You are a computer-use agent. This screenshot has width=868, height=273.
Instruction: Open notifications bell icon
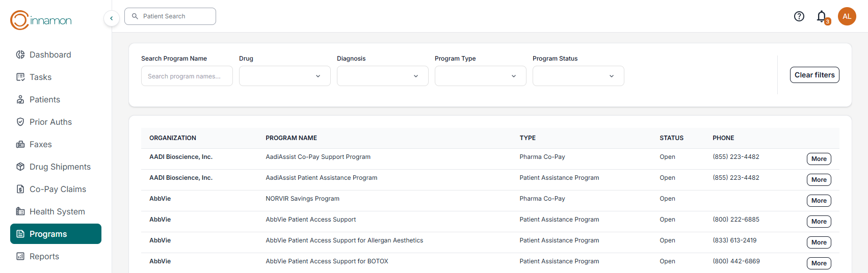point(822,16)
